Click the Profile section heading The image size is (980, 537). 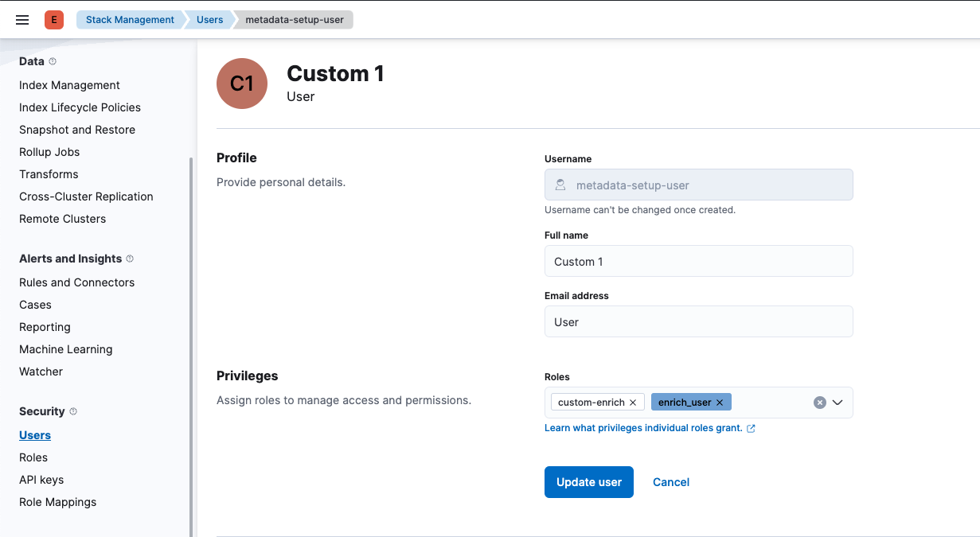pos(236,158)
